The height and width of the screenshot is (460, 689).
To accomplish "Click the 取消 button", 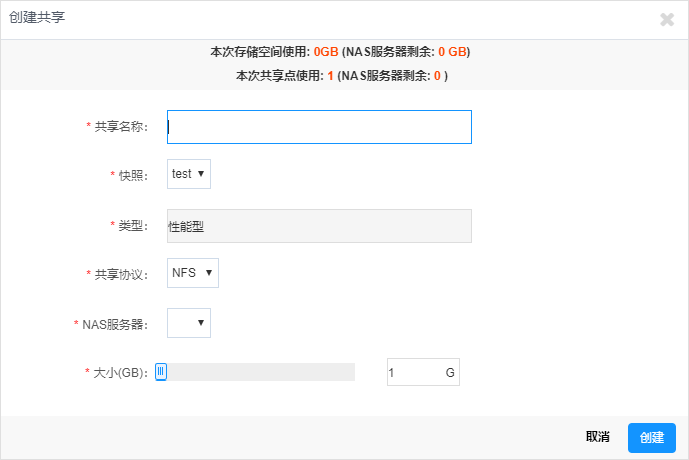I will click(598, 437).
